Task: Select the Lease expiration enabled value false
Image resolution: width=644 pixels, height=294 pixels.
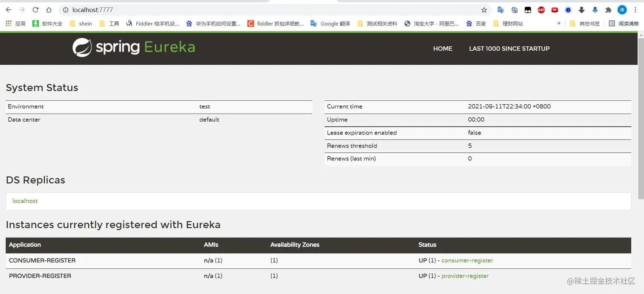Action: [474, 133]
